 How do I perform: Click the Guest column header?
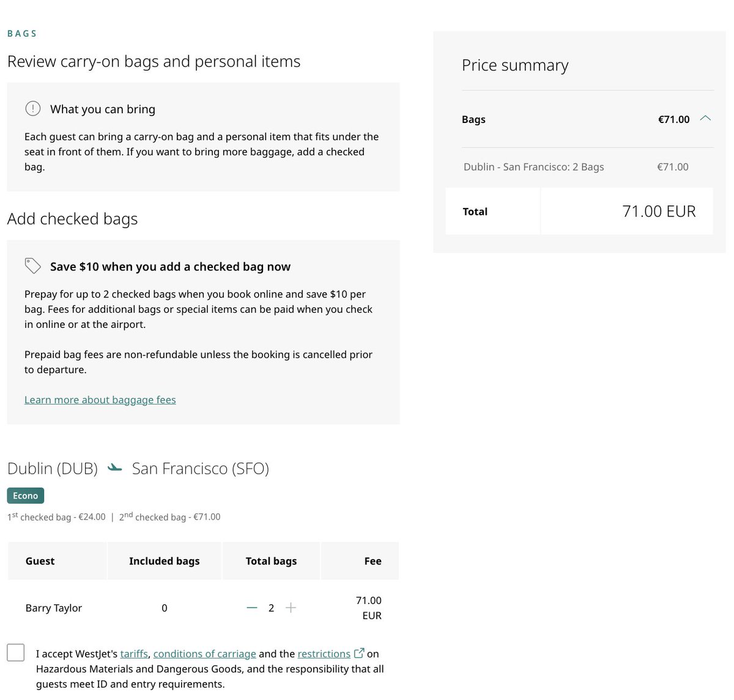pyautogui.click(x=40, y=561)
